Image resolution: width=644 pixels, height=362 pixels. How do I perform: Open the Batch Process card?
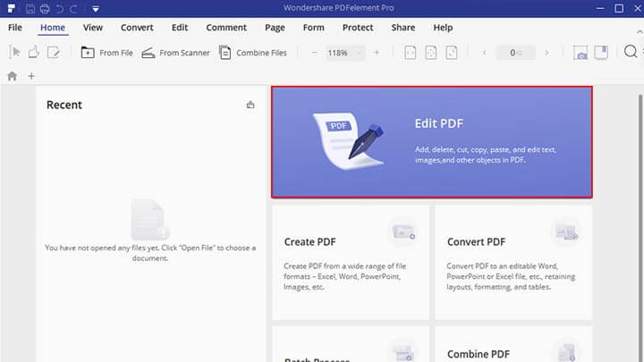(x=351, y=344)
